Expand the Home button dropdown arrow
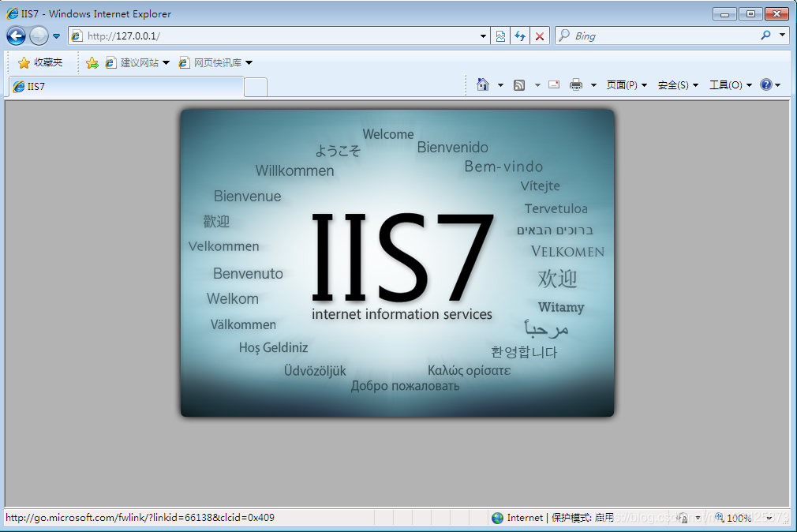 click(500, 85)
